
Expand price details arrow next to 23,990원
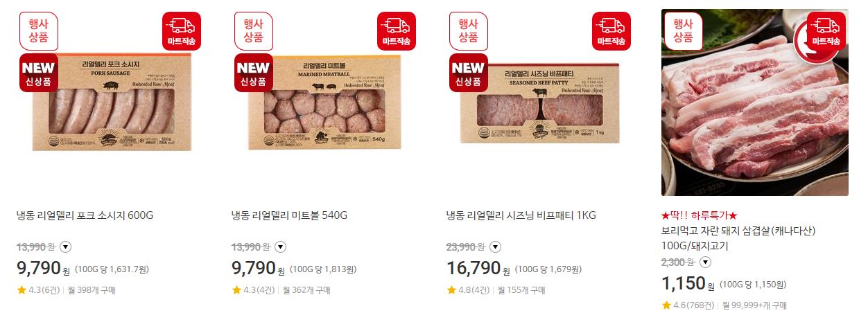point(496,247)
